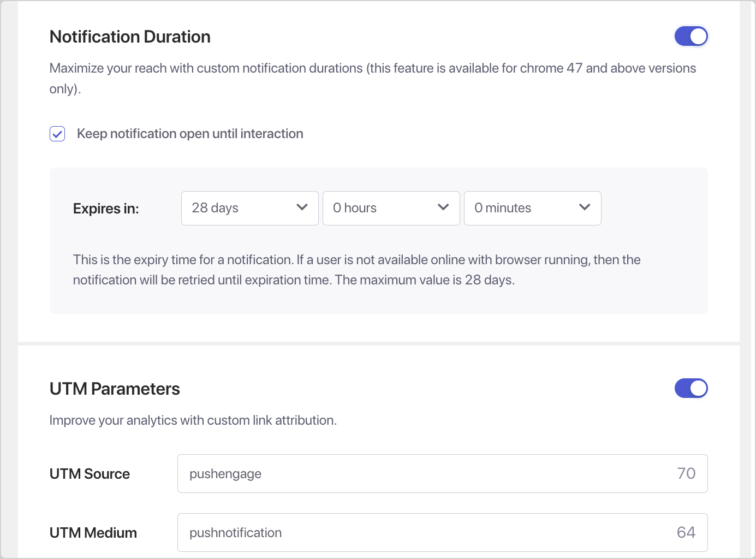Click the checkmark icon beside Keep notification open

coord(57,134)
